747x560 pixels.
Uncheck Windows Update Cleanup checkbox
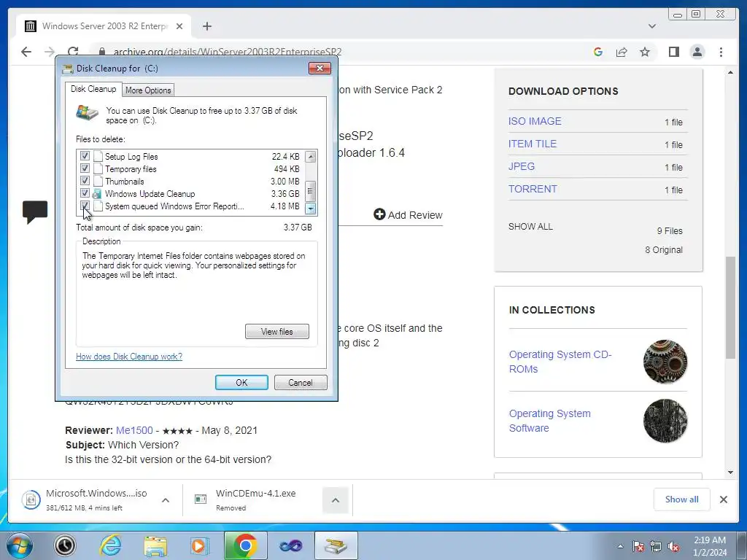[x=85, y=192]
